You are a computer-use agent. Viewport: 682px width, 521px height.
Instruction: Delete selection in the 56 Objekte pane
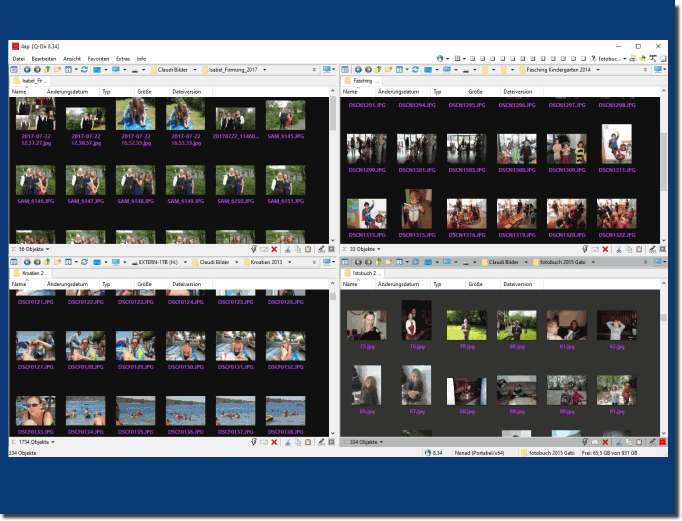(274, 249)
